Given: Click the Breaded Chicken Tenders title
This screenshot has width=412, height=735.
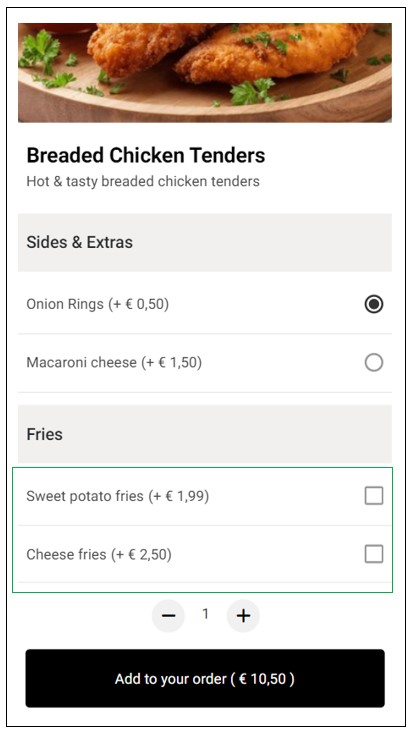Looking at the screenshot, I should (x=146, y=155).
